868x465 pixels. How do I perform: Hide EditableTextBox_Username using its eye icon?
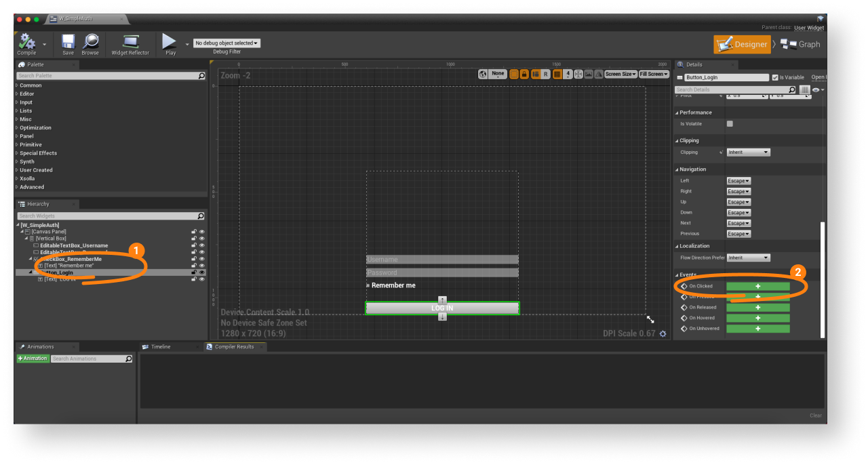(201, 245)
